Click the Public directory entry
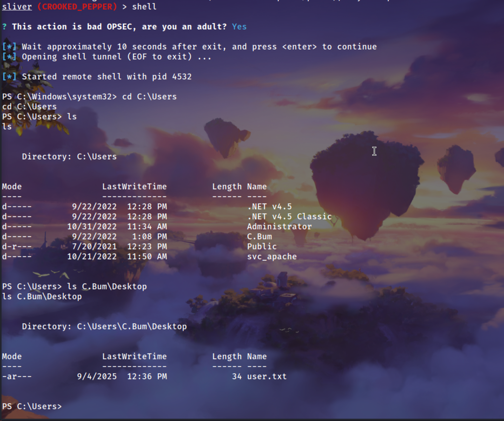The height and width of the screenshot is (421, 504). [262, 246]
